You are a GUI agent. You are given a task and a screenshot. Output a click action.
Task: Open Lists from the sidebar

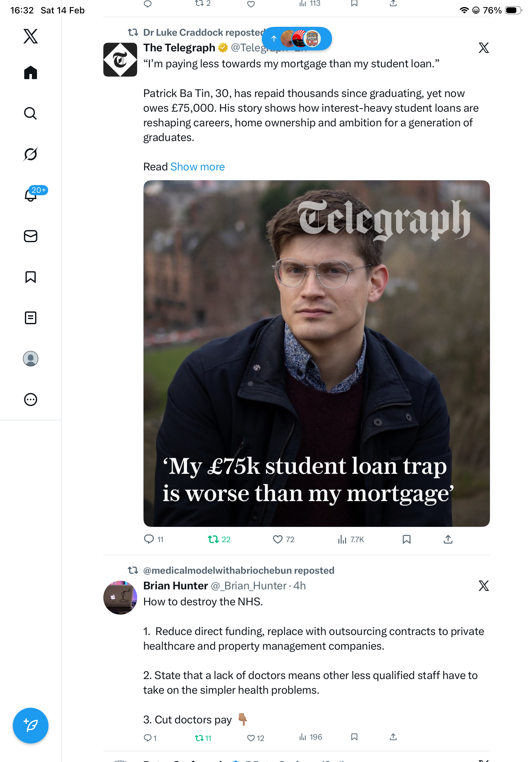tap(31, 318)
